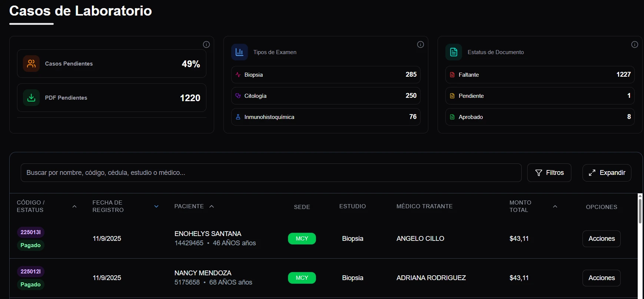
Task: Open Acciones for Enohelys Santana
Action: 601,239
